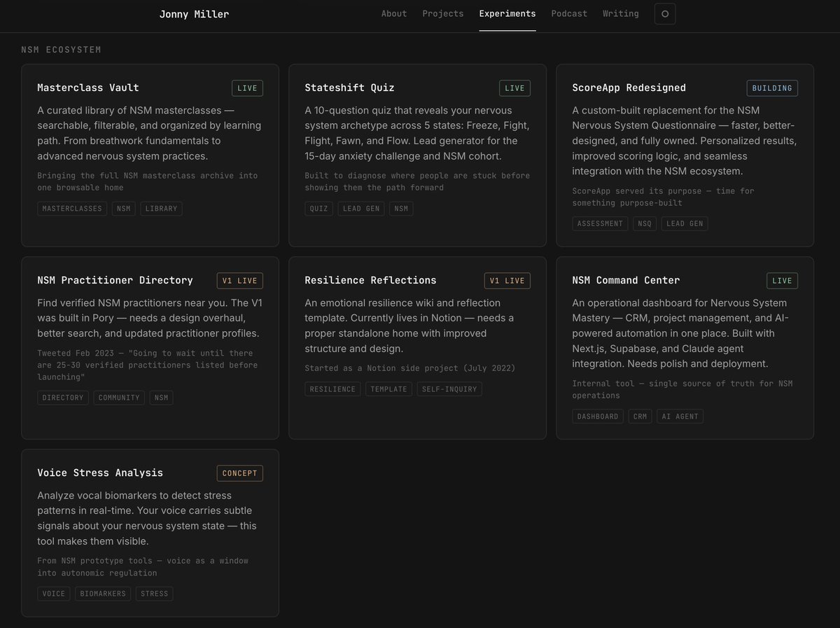Image resolution: width=840 pixels, height=628 pixels.
Task: Select the MASTERCLASSES tag
Action: [72, 209]
